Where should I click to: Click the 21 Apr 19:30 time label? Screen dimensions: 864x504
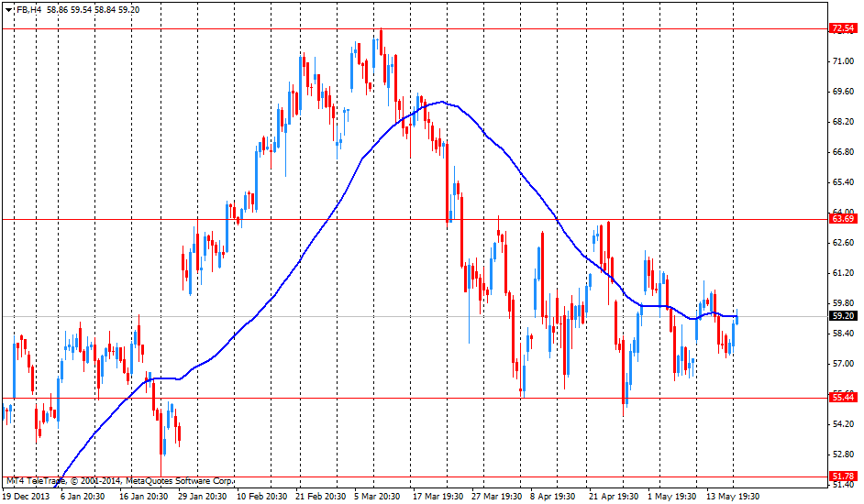click(x=615, y=496)
